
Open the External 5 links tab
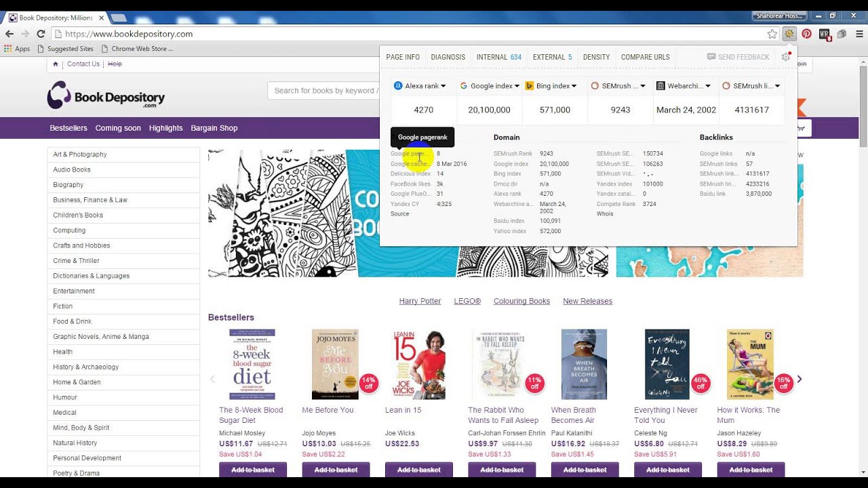(x=552, y=57)
